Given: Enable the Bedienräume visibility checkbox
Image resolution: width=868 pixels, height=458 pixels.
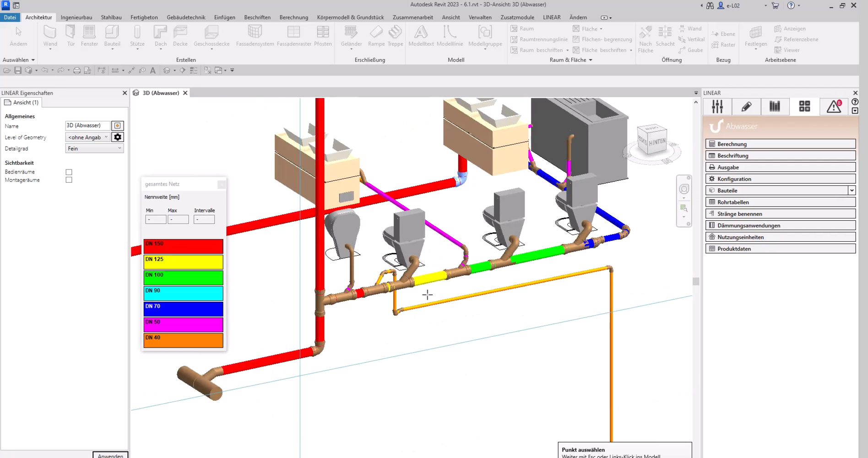Looking at the screenshot, I should [69, 172].
